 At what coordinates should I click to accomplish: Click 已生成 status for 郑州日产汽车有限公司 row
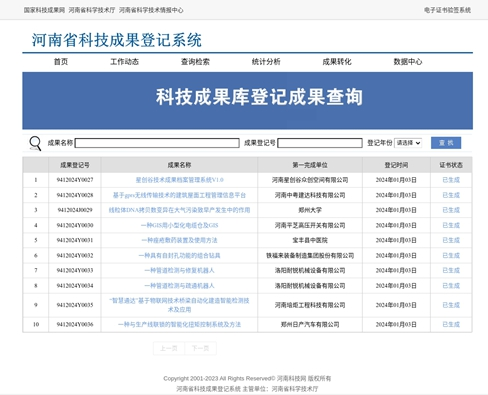pos(451,324)
